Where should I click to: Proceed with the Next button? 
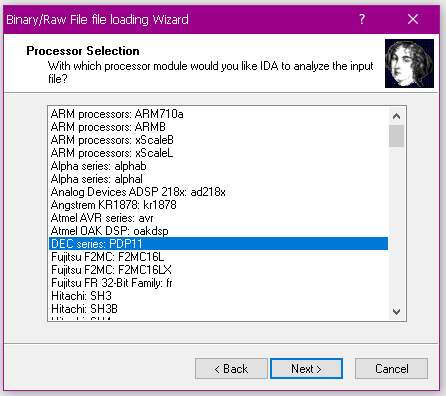pos(306,369)
